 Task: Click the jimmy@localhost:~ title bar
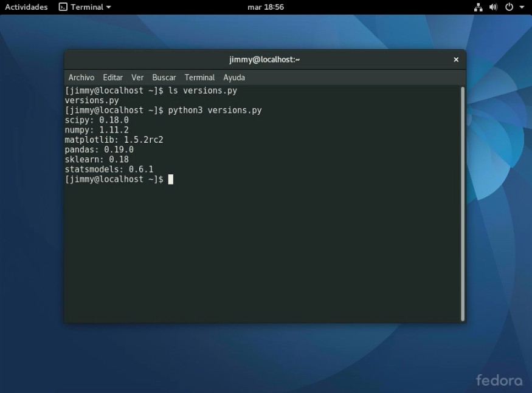click(x=264, y=60)
